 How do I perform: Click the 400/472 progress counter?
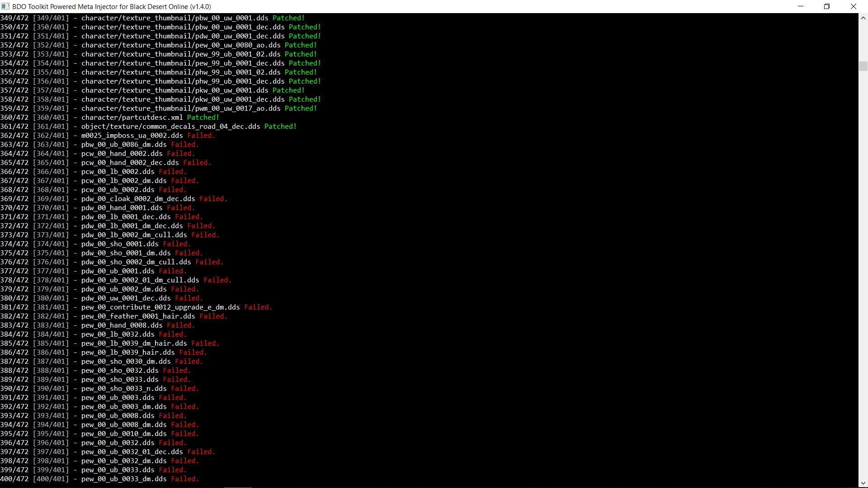tap(14, 479)
